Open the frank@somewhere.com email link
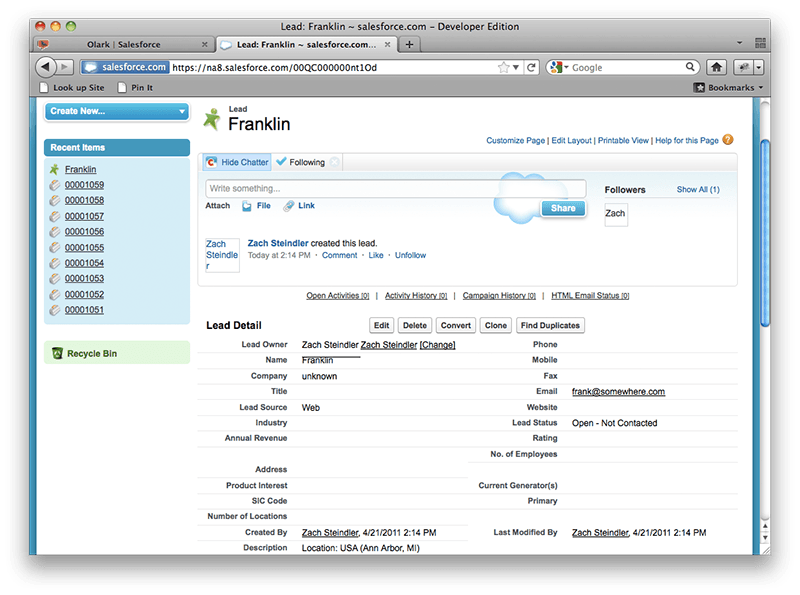The height and width of the screenshot is (595, 800). pos(618,392)
